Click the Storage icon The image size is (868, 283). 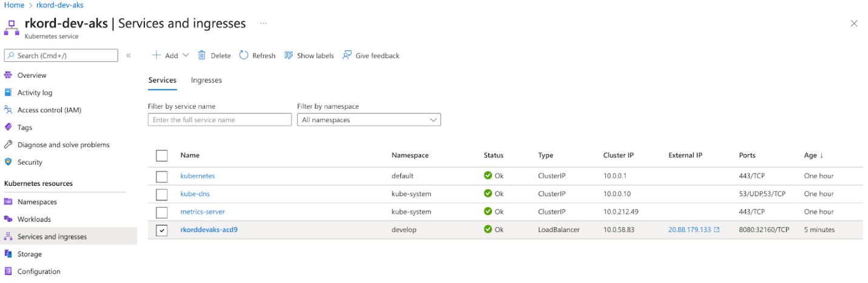[x=8, y=254]
